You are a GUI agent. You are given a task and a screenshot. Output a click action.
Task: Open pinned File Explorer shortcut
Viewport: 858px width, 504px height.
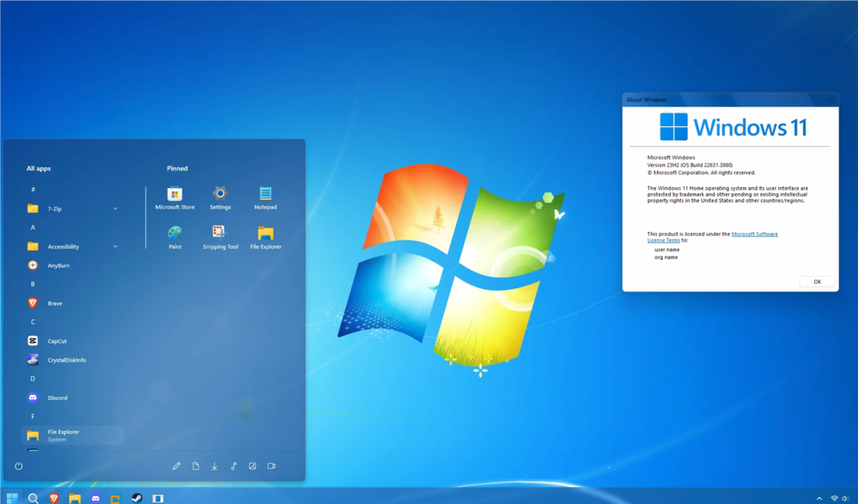coord(265,238)
